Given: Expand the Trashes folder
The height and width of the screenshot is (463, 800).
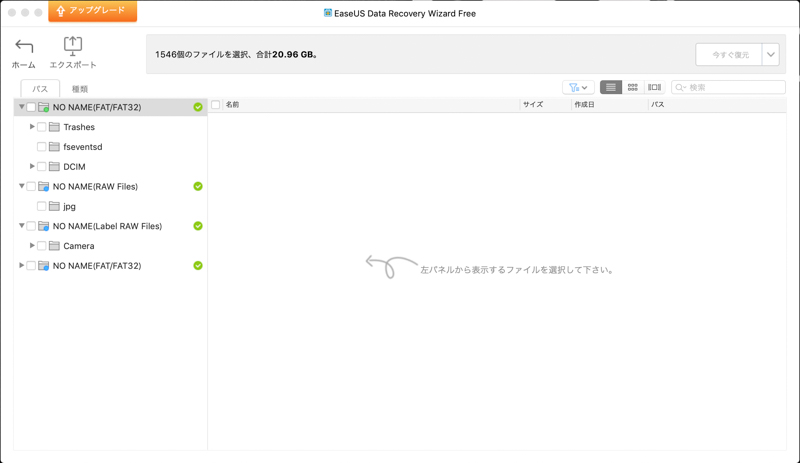Looking at the screenshot, I should coord(32,127).
